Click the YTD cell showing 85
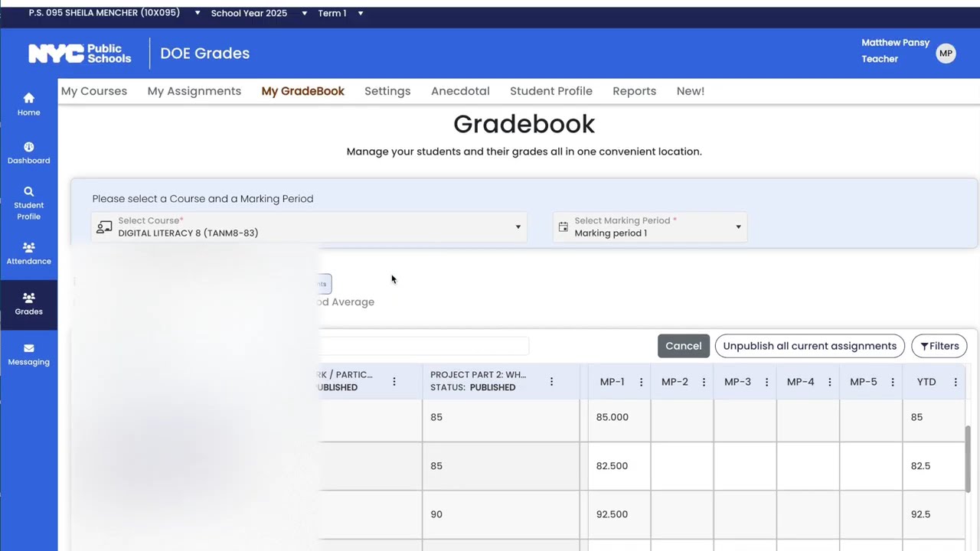Screen dimensions: 980x551 pyautogui.click(x=934, y=417)
